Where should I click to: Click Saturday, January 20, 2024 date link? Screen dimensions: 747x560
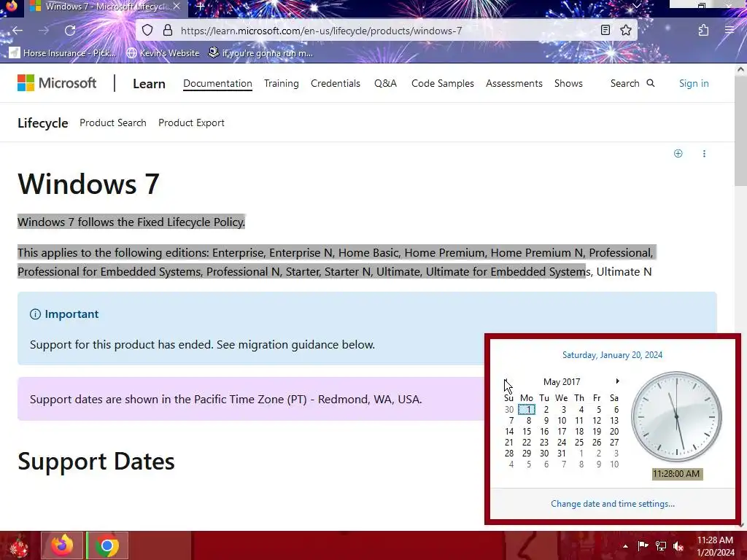[x=612, y=355]
